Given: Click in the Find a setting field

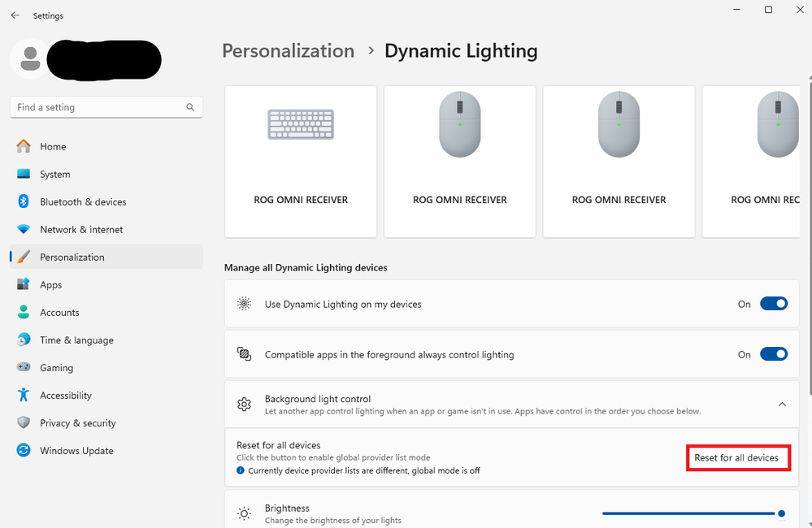Looking at the screenshot, I should tap(106, 107).
